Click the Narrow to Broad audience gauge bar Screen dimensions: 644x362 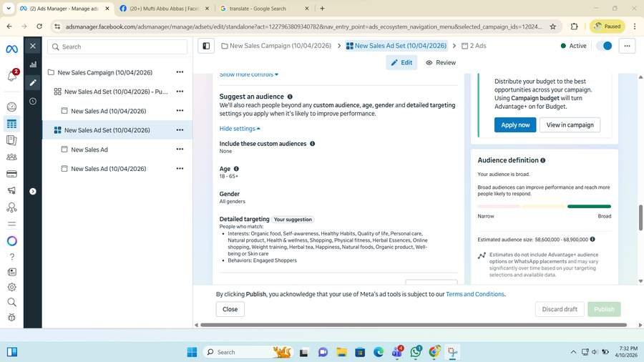point(545,207)
